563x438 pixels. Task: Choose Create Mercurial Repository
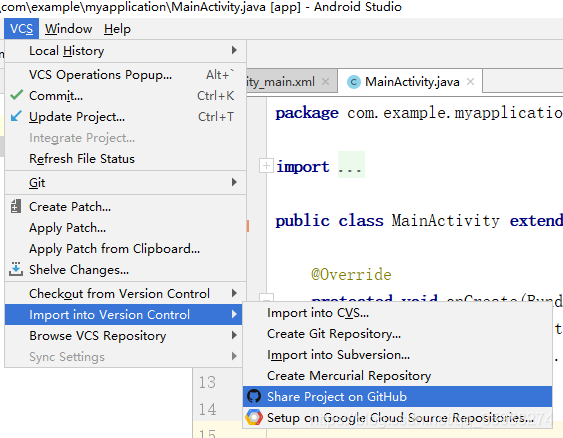click(397, 376)
